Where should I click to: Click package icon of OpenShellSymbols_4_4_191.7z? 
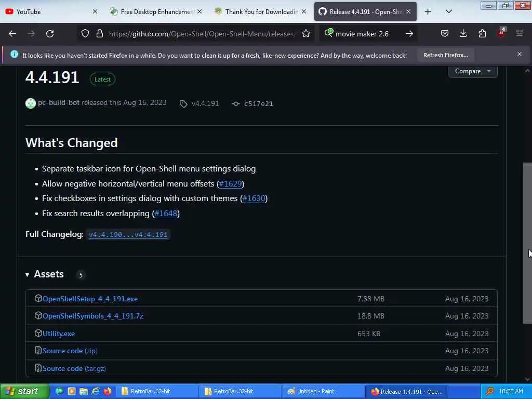click(x=38, y=315)
